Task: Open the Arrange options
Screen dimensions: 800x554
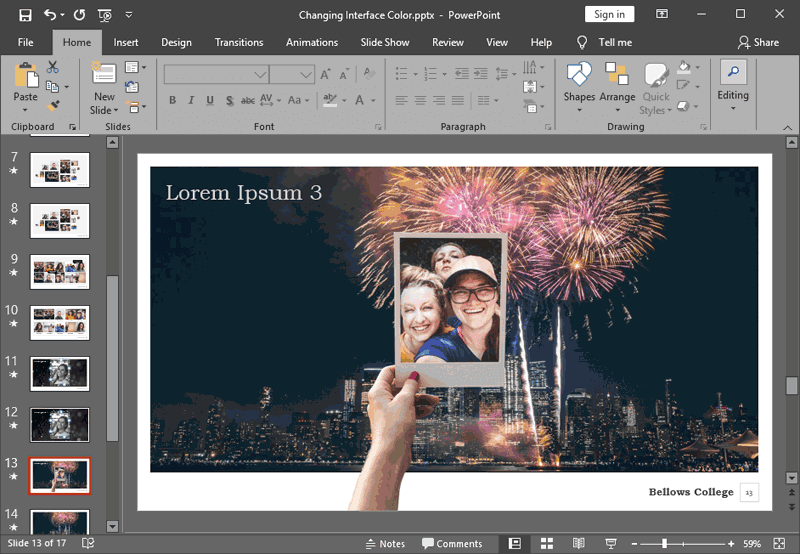Action: coord(617,86)
